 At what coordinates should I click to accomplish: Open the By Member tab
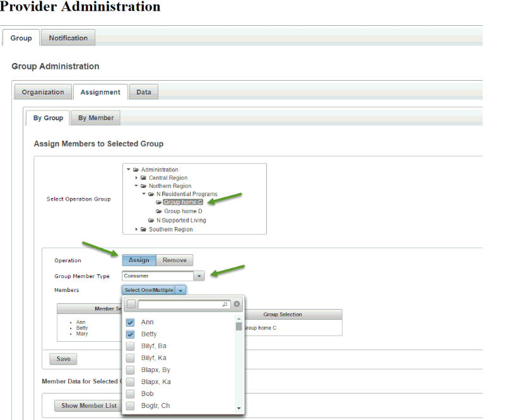click(96, 118)
